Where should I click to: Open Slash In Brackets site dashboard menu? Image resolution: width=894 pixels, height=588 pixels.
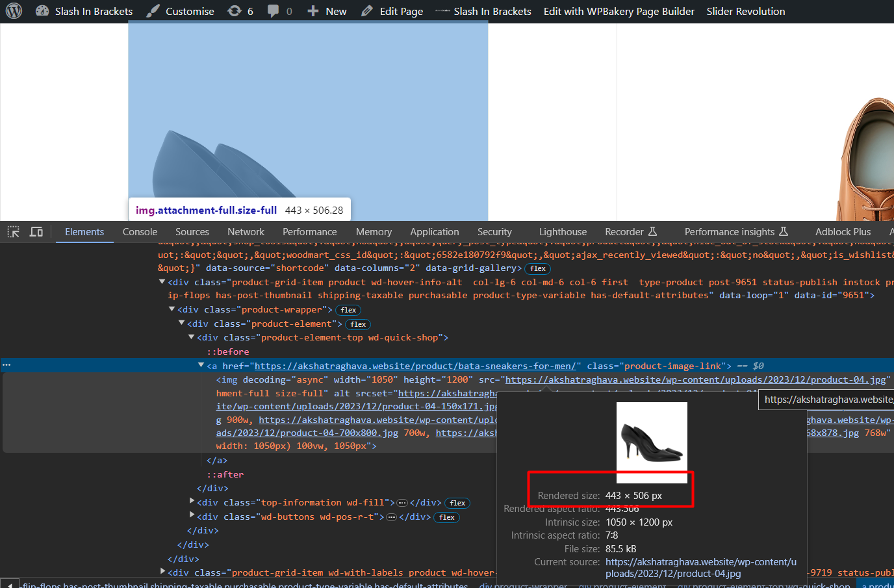click(x=84, y=11)
